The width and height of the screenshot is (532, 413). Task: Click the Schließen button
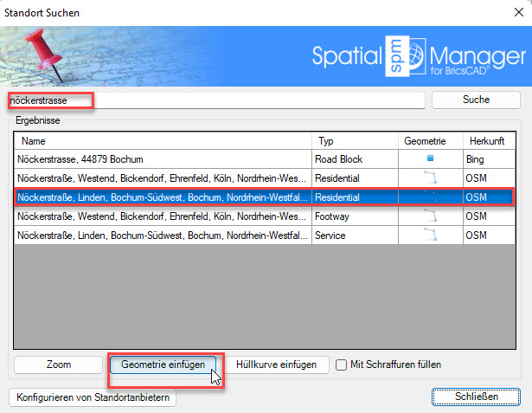473,397
